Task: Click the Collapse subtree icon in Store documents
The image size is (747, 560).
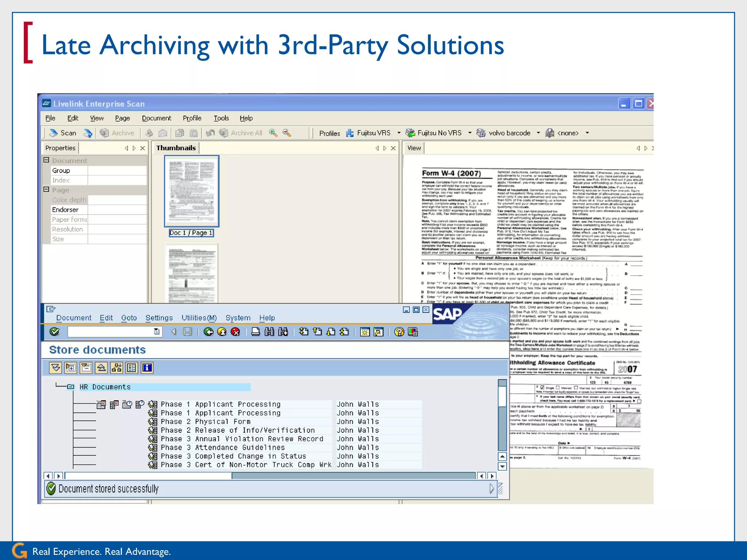Action: pos(86,368)
